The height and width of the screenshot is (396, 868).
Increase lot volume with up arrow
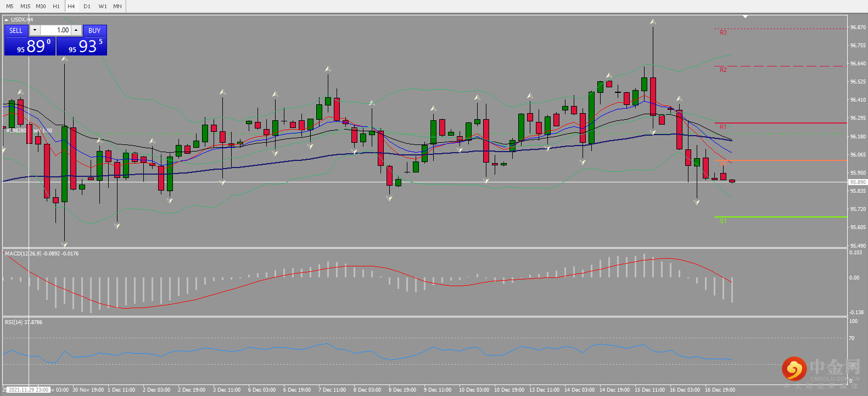(x=76, y=30)
